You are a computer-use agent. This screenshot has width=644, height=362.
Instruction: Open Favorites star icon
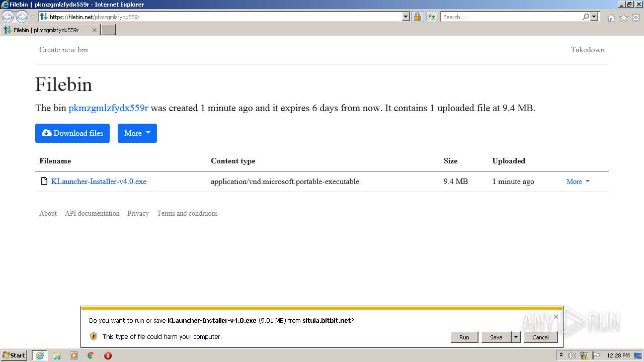623,18
